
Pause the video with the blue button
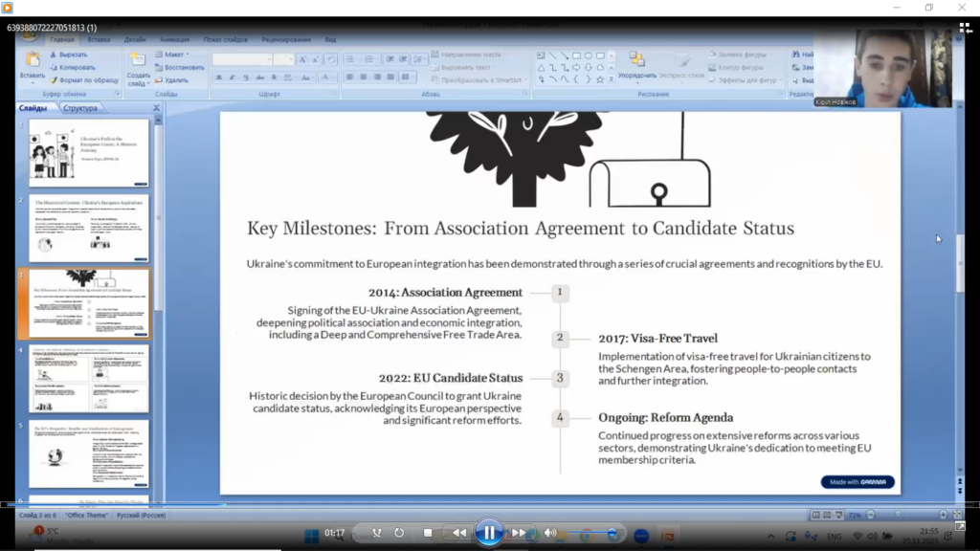tap(488, 533)
